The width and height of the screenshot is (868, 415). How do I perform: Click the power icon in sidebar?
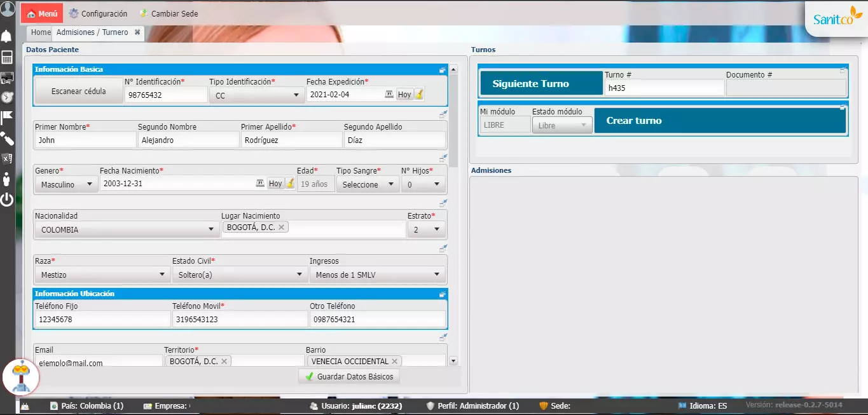pos(7,200)
